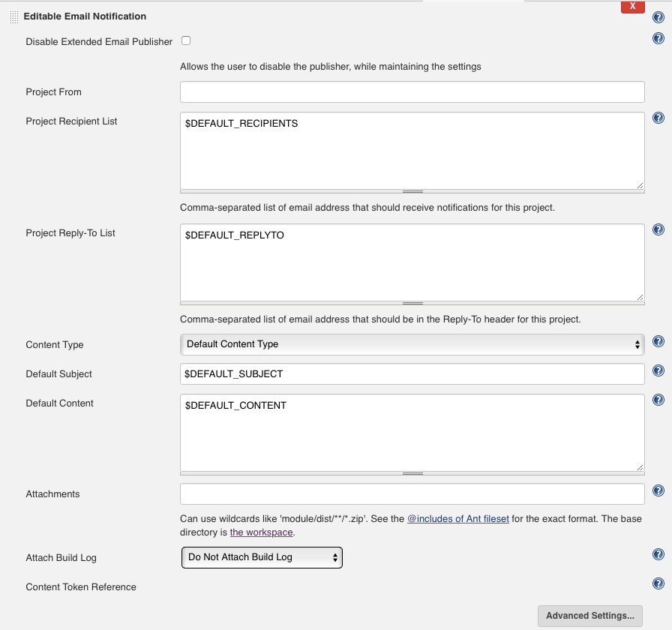672x630 pixels.
Task: Click inside the Project From field
Action: (412, 91)
